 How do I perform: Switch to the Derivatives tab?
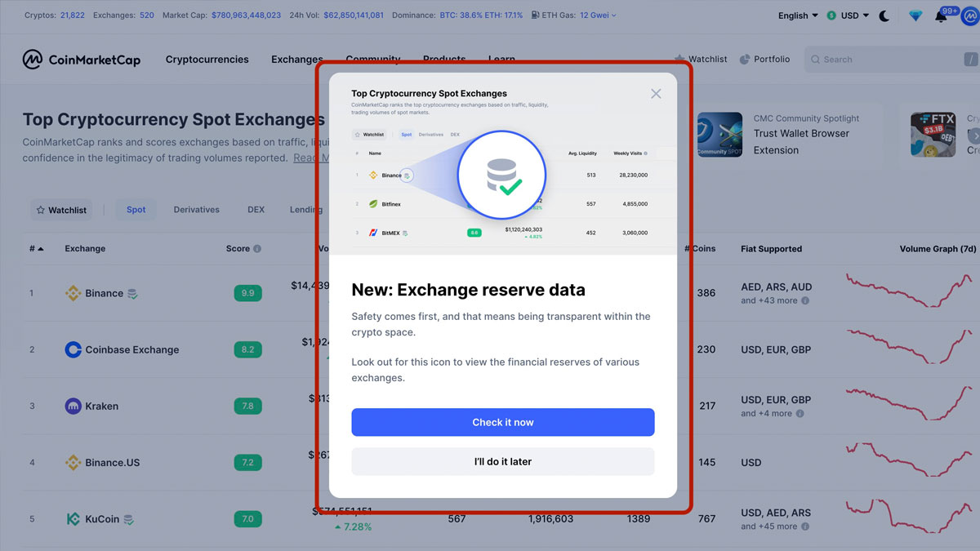(196, 210)
